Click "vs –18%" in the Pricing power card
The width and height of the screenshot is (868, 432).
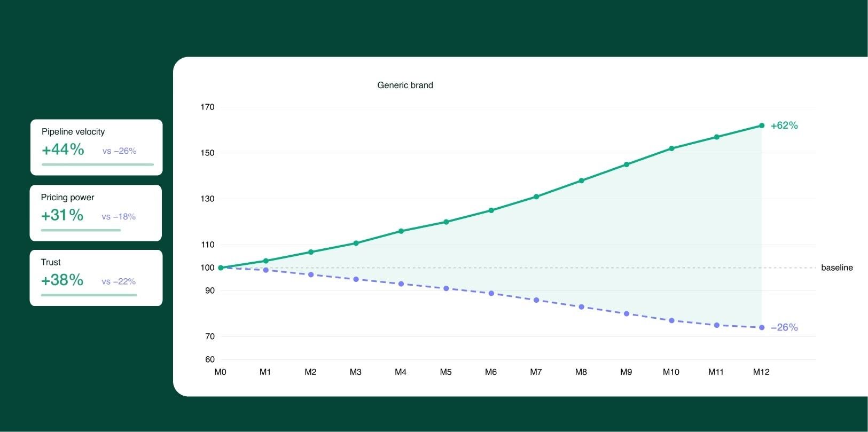pos(119,217)
